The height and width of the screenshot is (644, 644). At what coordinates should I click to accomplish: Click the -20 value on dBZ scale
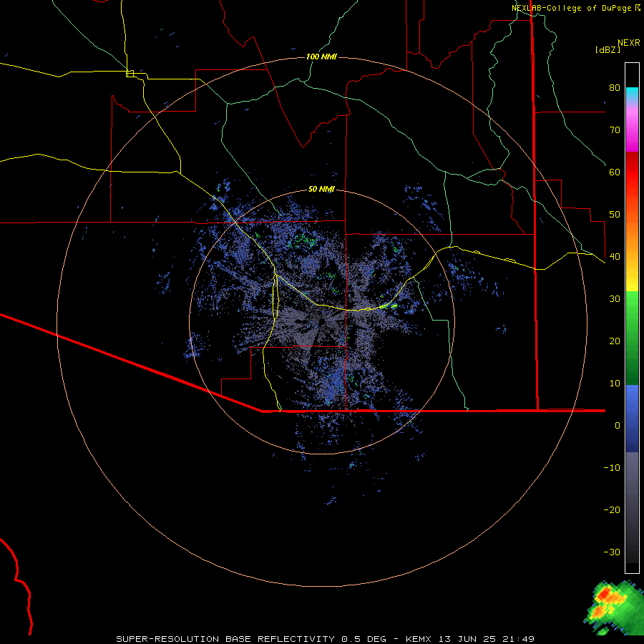(612, 509)
